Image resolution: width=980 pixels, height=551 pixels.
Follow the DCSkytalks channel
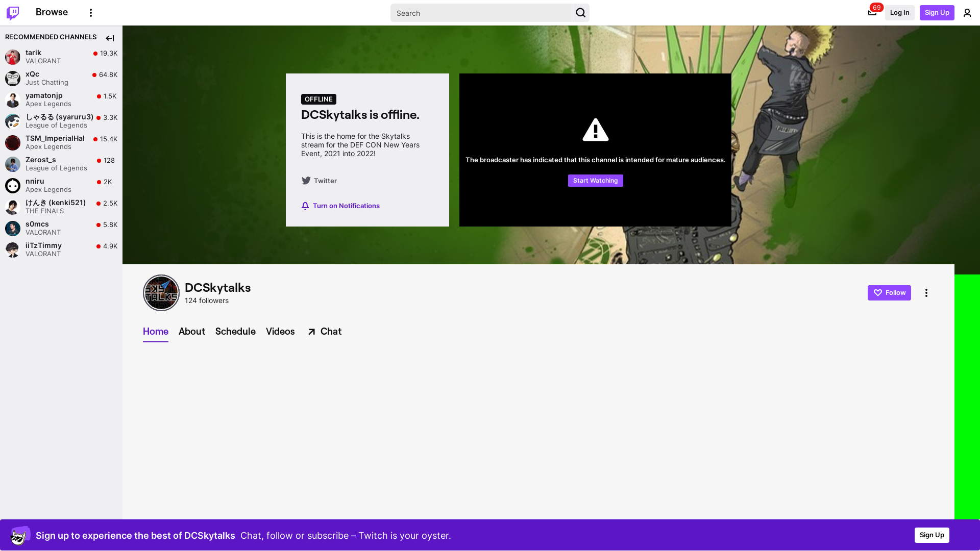tap(889, 293)
